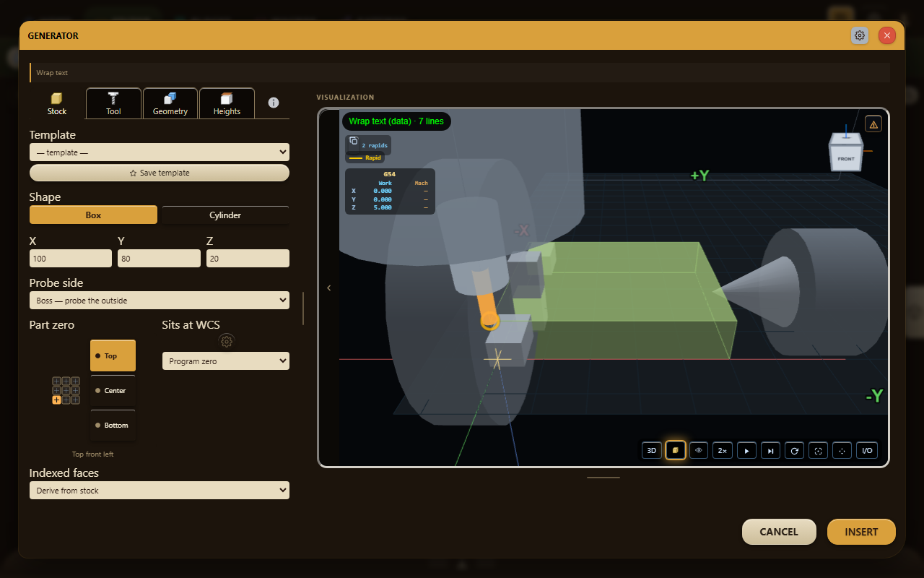
Task: Open the Indexed faces dropdown
Action: tap(160, 491)
